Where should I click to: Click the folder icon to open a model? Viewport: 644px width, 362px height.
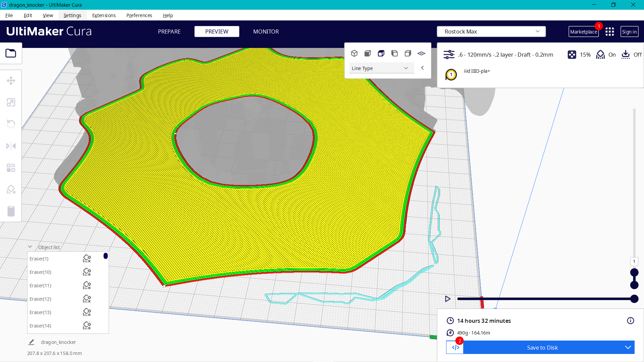point(11,53)
